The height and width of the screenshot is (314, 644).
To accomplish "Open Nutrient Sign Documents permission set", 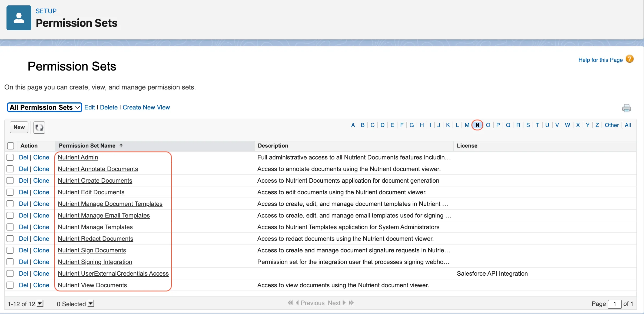I will coord(92,250).
